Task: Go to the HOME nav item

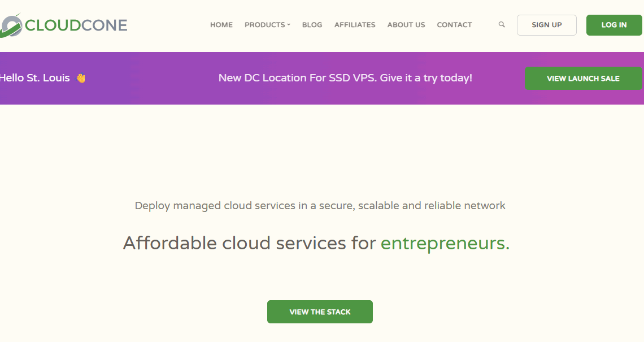Action: point(221,25)
